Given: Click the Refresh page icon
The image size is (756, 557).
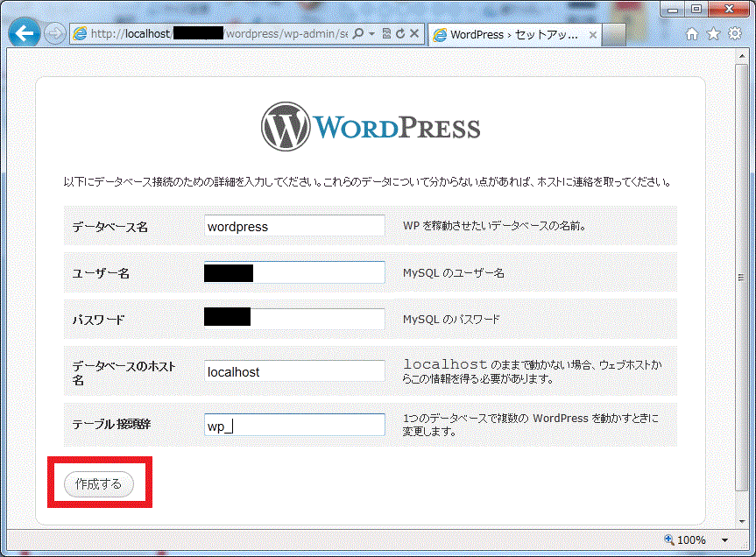Looking at the screenshot, I should coord(400,34).
